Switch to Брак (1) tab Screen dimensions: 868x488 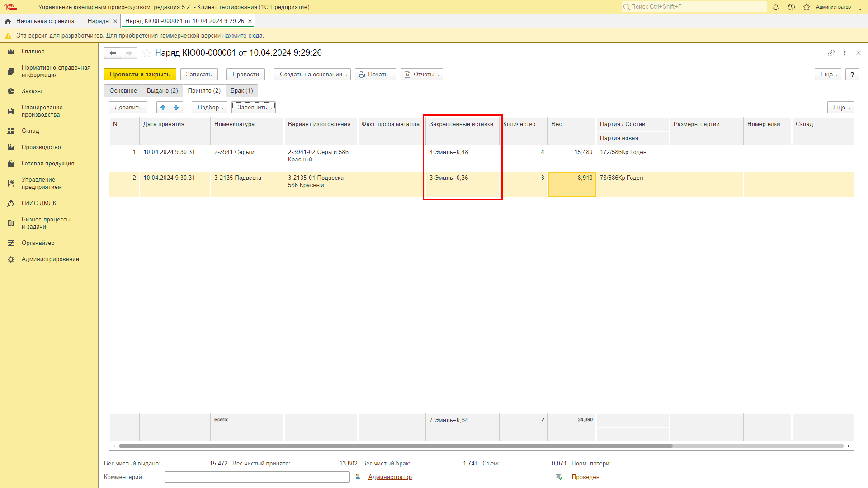click(242, 91)
